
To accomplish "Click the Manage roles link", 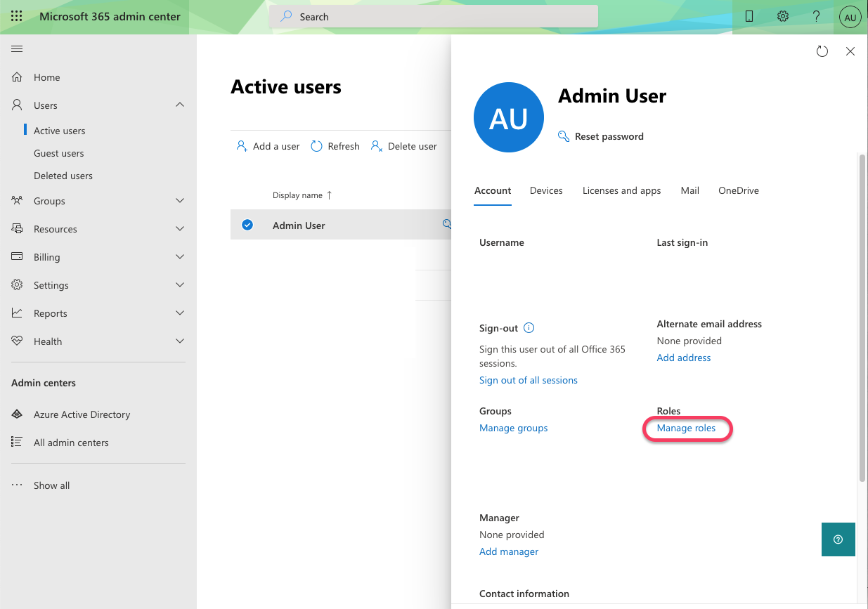I will (687, 428).
